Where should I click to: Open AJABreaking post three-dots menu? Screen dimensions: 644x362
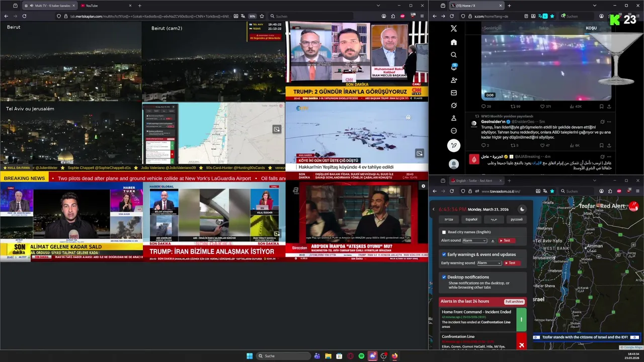point(609,157)
